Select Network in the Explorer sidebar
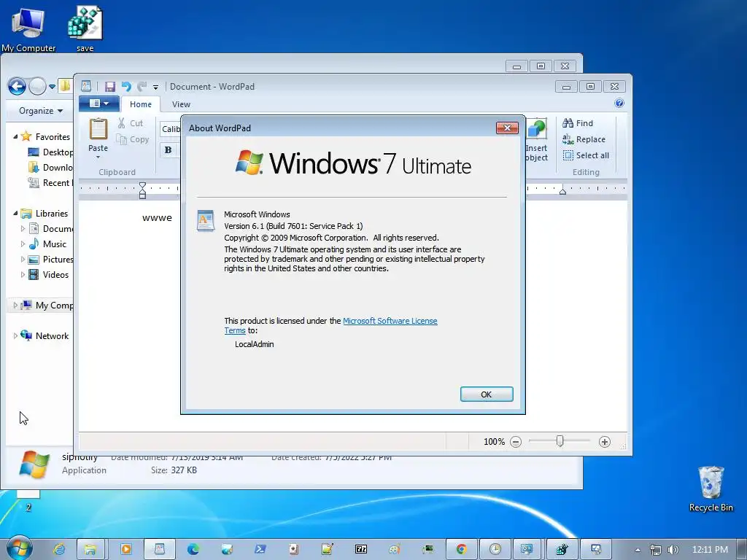Viewport: 747px width, 560px height. pos(44,336)
